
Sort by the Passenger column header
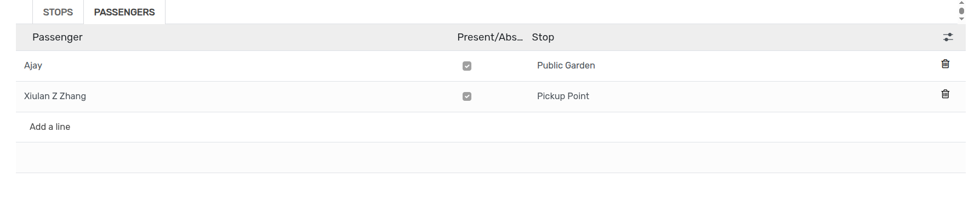(x=58, y=37)
